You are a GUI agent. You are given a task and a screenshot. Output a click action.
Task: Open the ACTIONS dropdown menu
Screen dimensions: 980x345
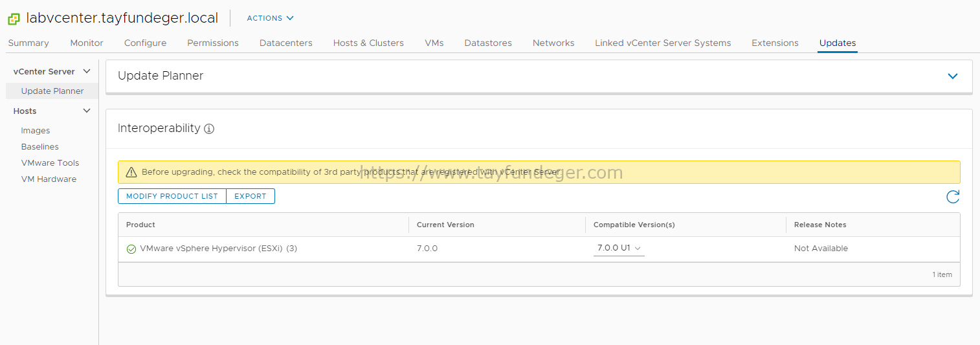tap(271, 18)
